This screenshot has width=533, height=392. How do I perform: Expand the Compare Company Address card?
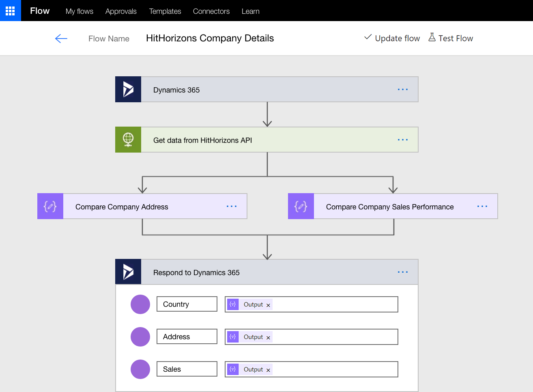click(142, 206)
